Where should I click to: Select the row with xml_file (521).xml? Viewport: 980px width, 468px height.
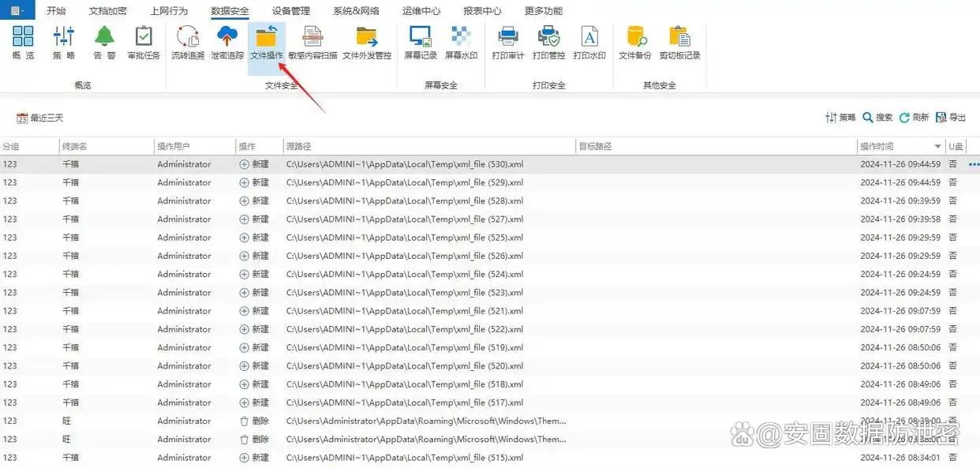(x=490, y=311)
